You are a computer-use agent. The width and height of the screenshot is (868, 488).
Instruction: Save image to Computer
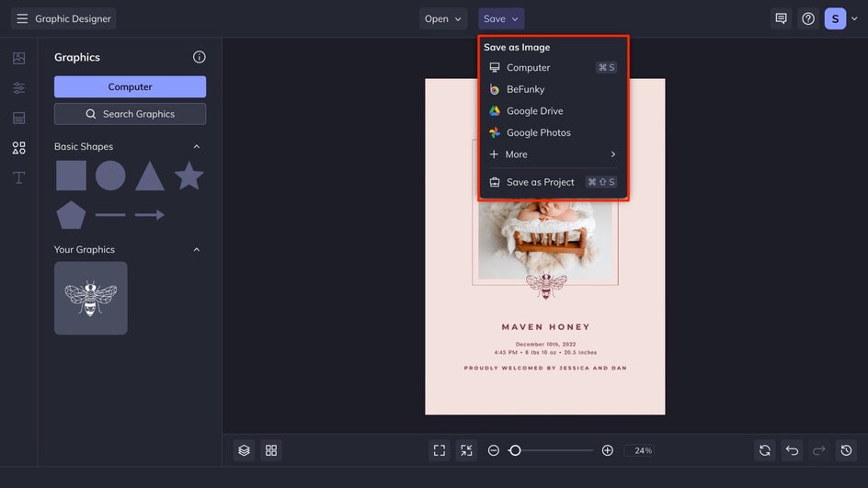pos(553,67)
